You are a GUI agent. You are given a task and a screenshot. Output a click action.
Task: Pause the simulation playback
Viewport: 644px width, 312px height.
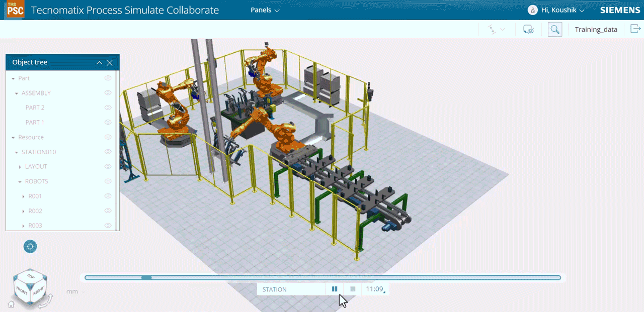pyautogui.click(x=335, y=289)
